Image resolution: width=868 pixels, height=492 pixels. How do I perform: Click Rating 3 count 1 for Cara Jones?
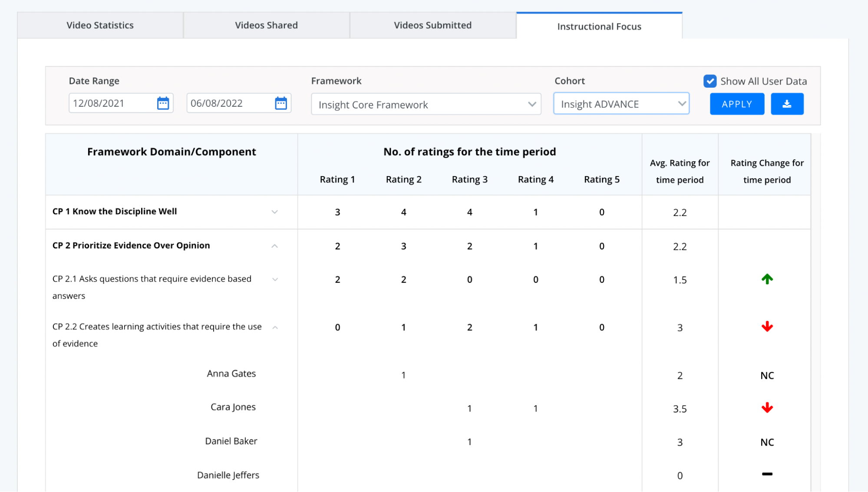pos(469,409)
